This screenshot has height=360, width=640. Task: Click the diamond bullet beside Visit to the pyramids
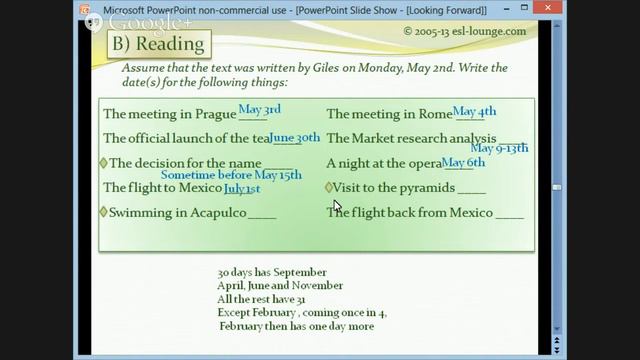pos(329,187)
